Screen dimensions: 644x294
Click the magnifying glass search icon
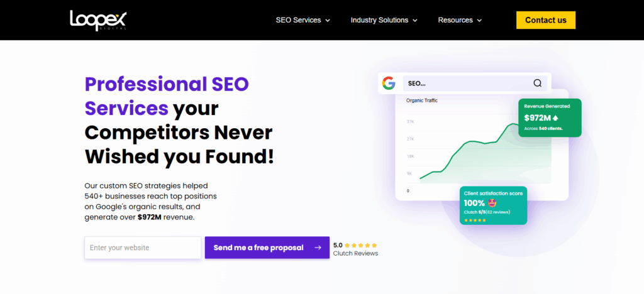[x=537, y=83]
